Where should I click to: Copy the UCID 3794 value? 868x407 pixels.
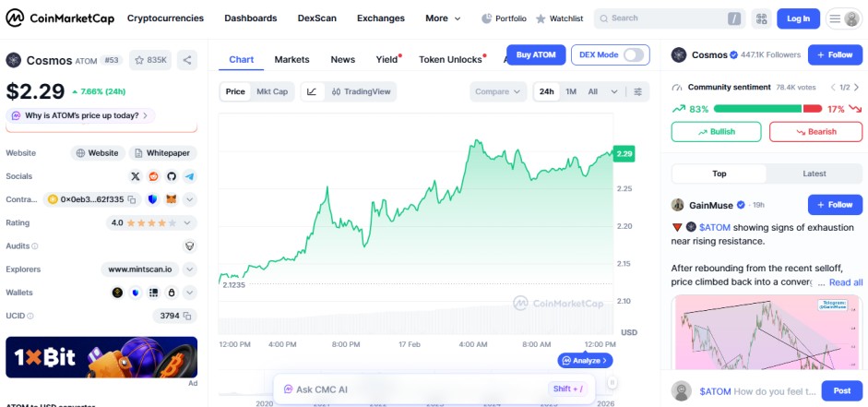pyautogui.click(x=187, y=316)
